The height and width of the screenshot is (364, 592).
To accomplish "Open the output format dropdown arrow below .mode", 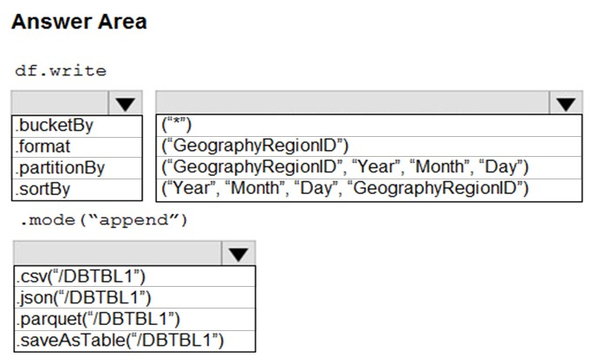I will tap(238, 253).
